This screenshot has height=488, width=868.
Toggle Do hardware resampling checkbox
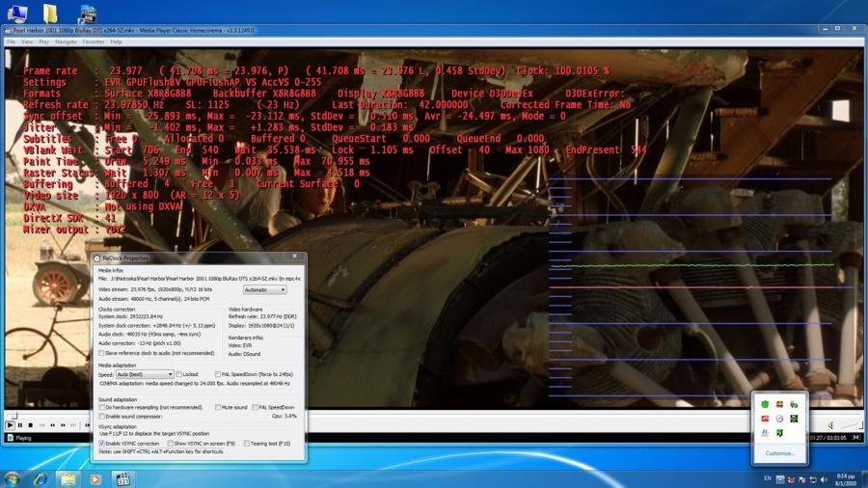[101, 407]
